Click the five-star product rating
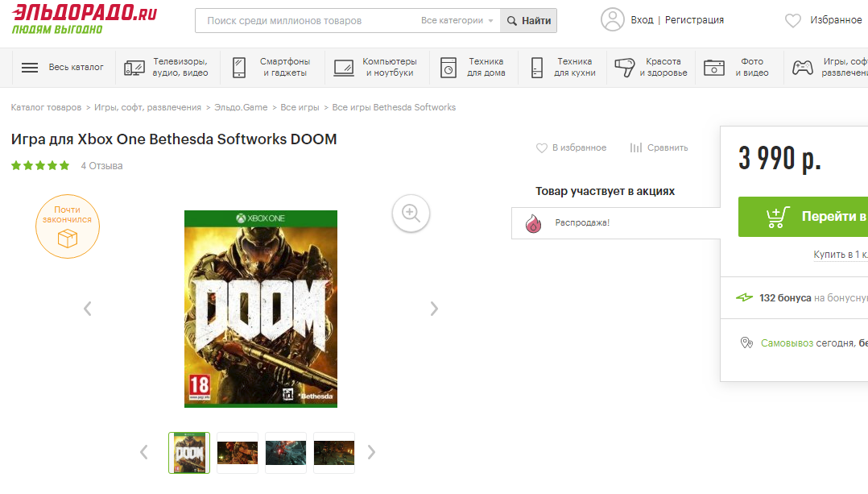 [x=40, y=165]
